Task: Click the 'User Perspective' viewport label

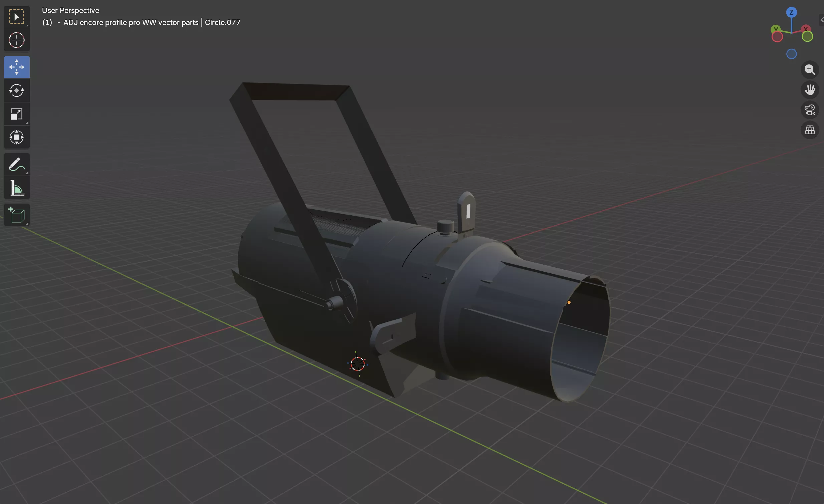Action: (x=70, y=10)
